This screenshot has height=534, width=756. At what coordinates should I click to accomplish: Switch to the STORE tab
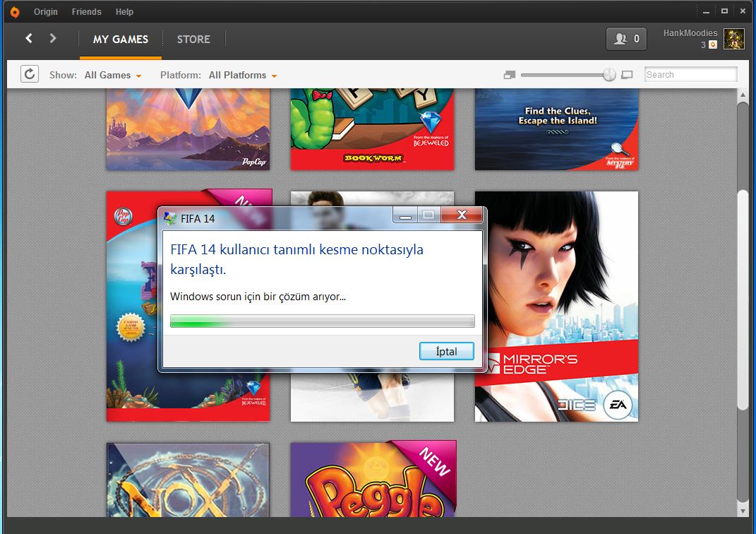coord(193,39)
